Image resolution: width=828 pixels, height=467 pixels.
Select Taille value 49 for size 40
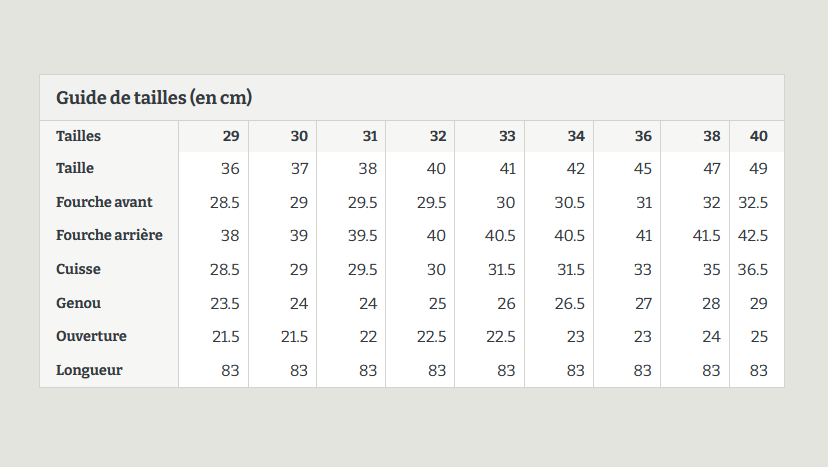758,169
